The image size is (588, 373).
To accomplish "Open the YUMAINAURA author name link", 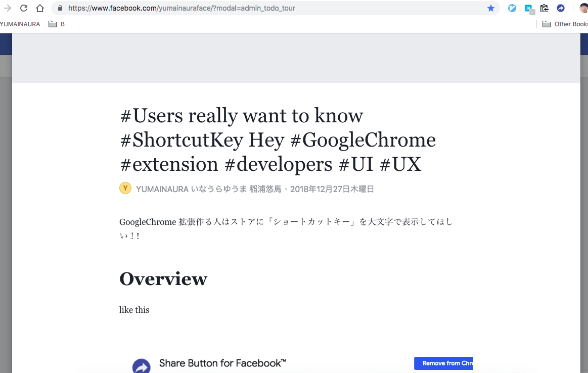I will pos(208,189).
